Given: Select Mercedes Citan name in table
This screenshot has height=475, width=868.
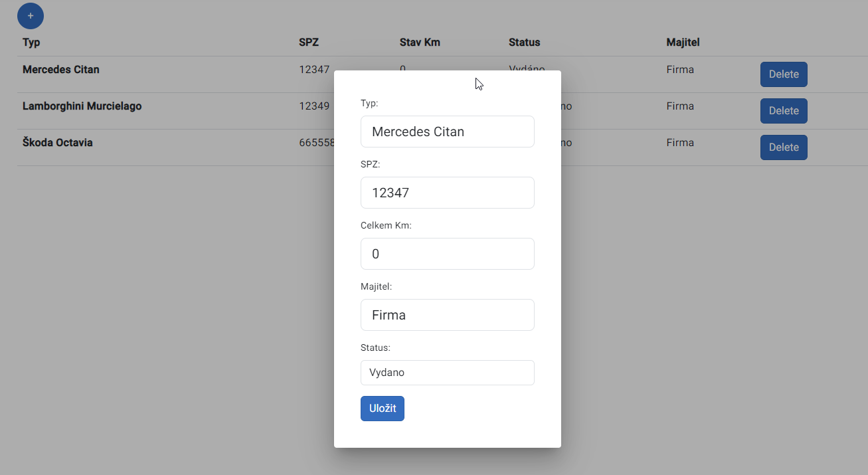Looking at the screenshot, I should (61, 70).
